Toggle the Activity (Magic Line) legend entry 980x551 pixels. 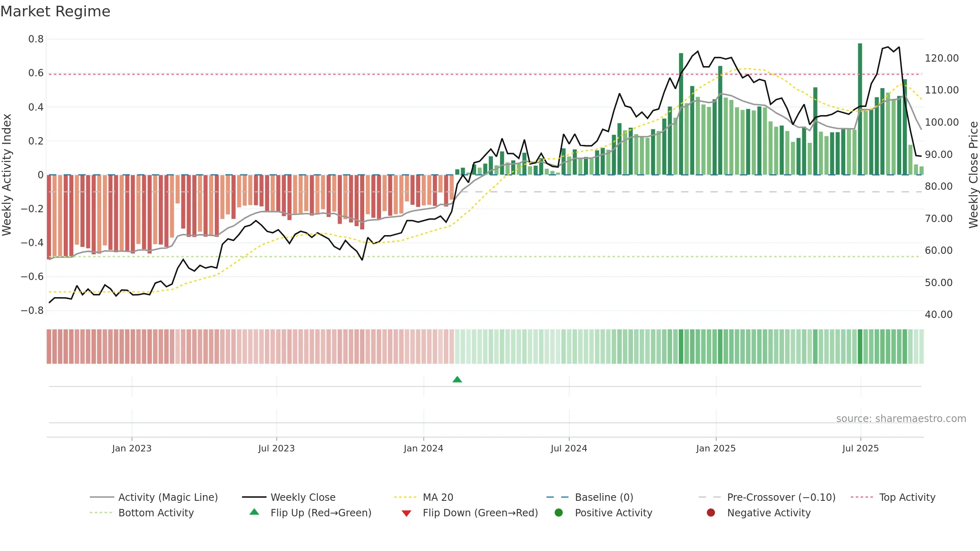coord(154,497)
